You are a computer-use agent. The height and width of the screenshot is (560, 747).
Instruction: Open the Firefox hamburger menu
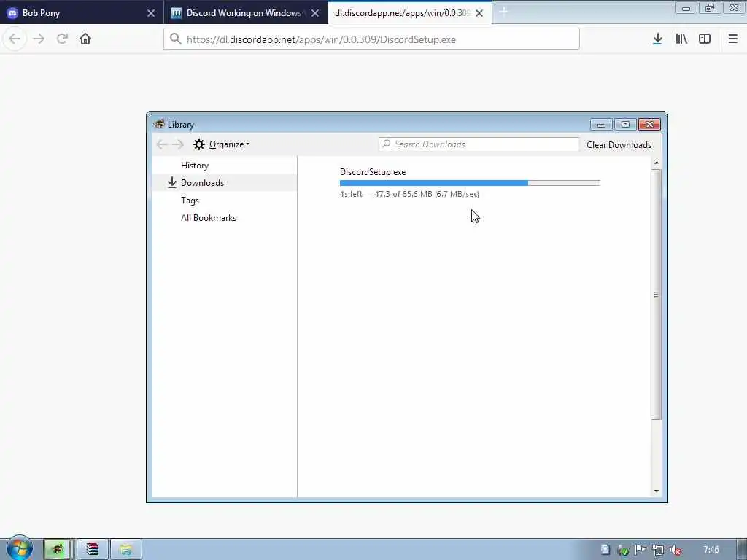click(x=733, y=39)
